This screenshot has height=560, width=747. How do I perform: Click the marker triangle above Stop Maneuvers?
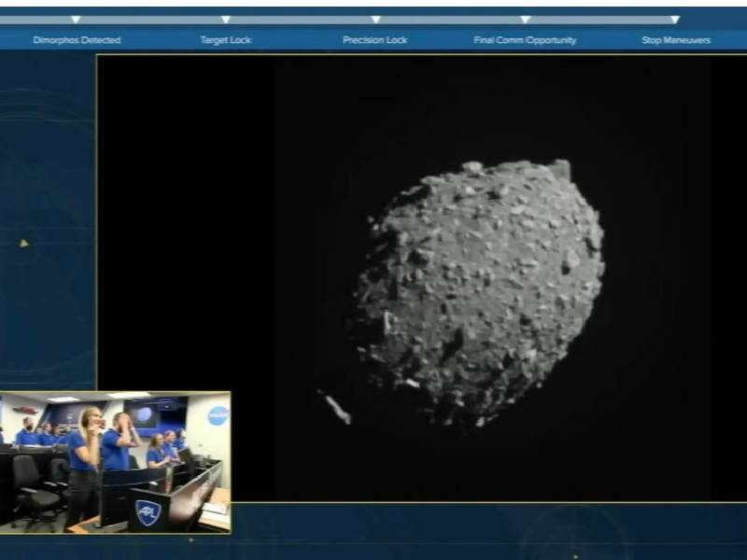pos(675,20)
